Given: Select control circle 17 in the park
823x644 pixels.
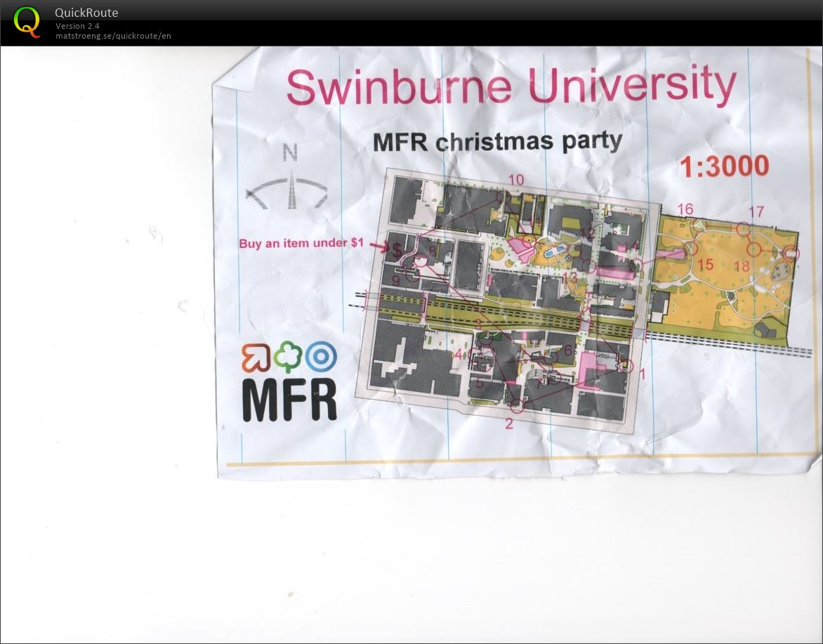Looking at the screenshot, I should pos(743,228).
